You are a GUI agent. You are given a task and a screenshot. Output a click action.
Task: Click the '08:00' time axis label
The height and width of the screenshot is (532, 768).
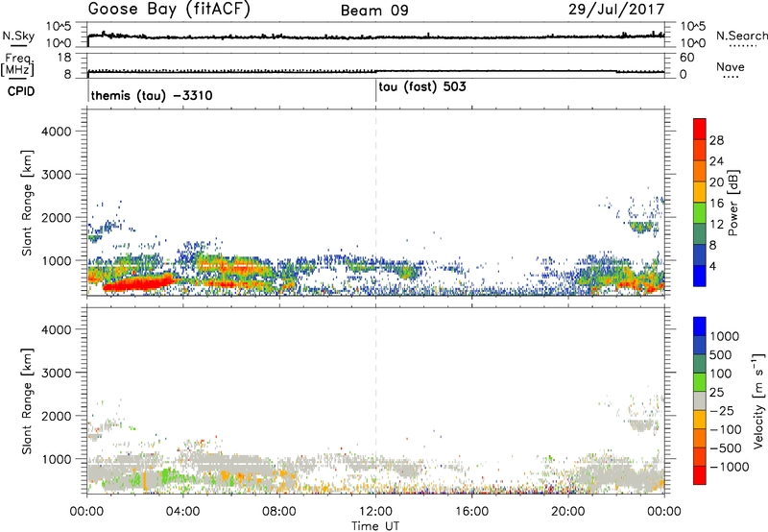coord(279,512)
